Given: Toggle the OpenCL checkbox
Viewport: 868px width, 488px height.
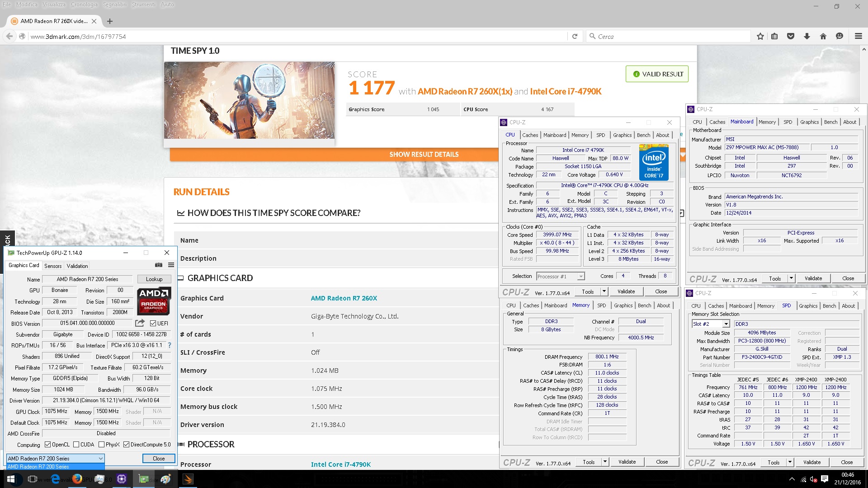Looking at the screenshot, I should [47, 445].
